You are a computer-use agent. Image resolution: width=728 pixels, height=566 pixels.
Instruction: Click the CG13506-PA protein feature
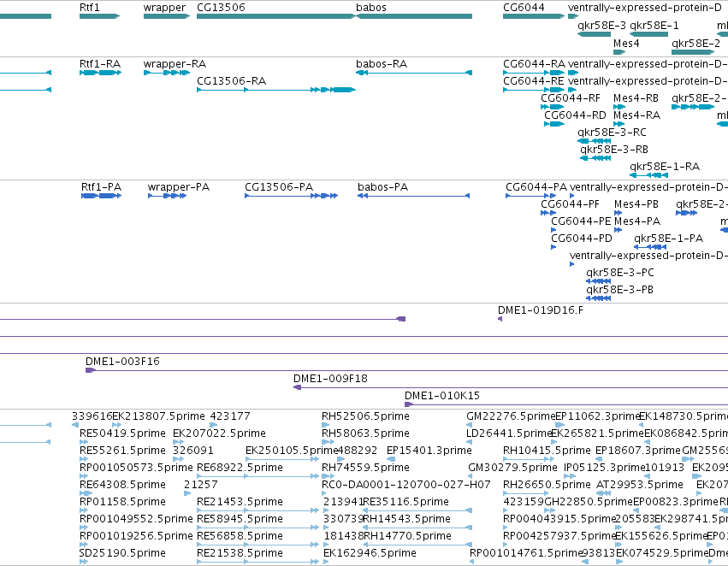[x=291, y=196]
